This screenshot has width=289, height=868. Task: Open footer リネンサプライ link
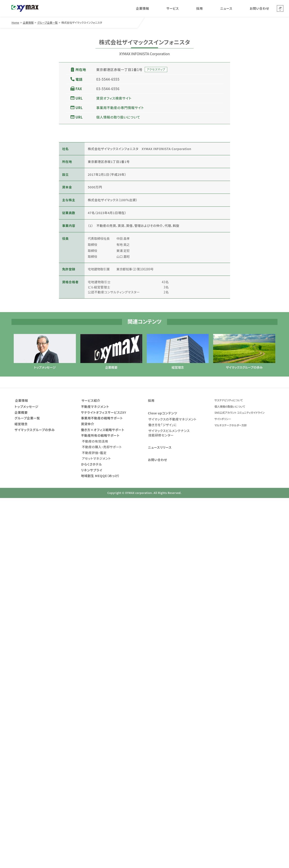[x=92, y=470]
